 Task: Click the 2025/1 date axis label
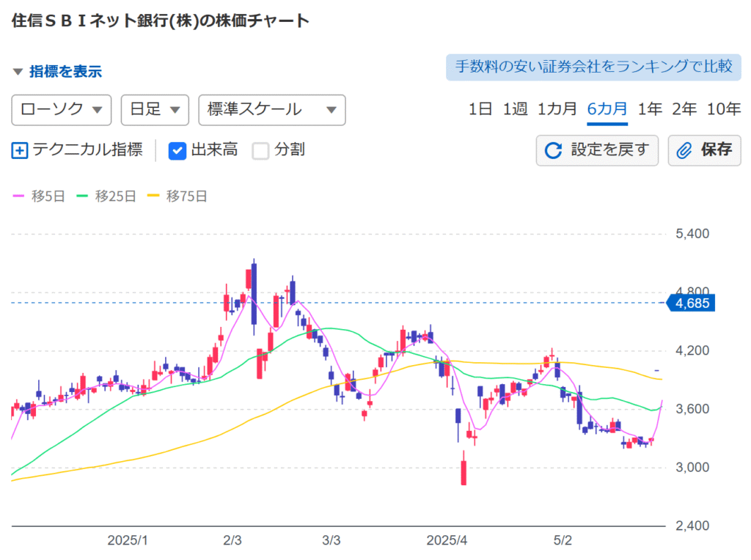(128, 540)
